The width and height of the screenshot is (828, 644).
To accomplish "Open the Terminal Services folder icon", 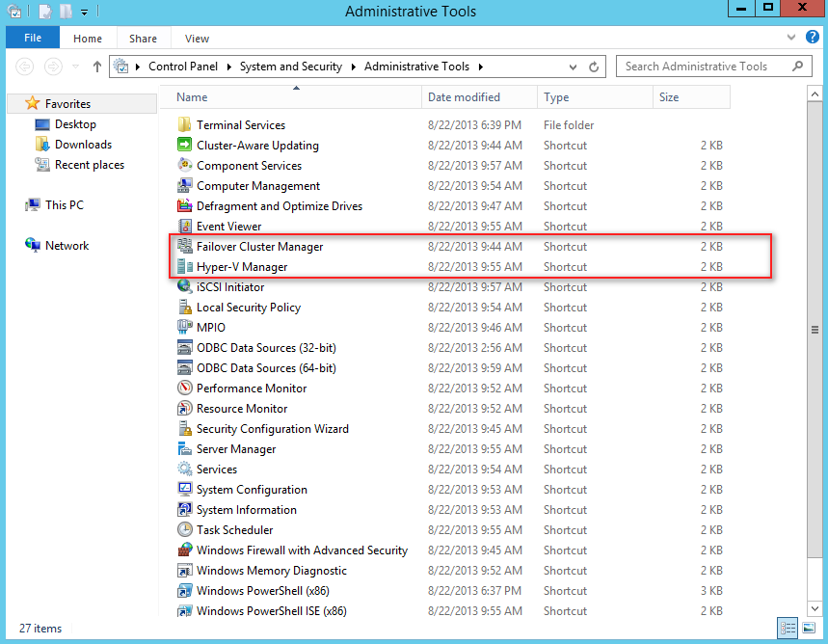I will point(184,125).
